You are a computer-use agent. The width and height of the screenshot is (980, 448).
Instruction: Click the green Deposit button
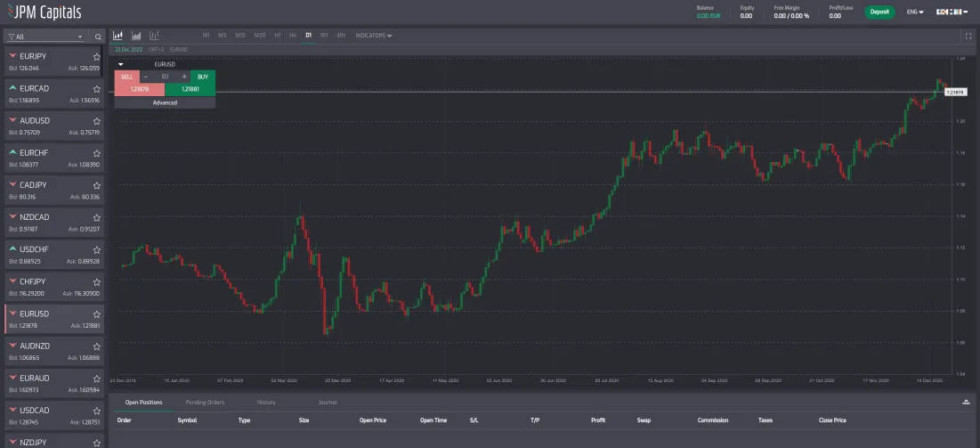click(x=880, y=12)
